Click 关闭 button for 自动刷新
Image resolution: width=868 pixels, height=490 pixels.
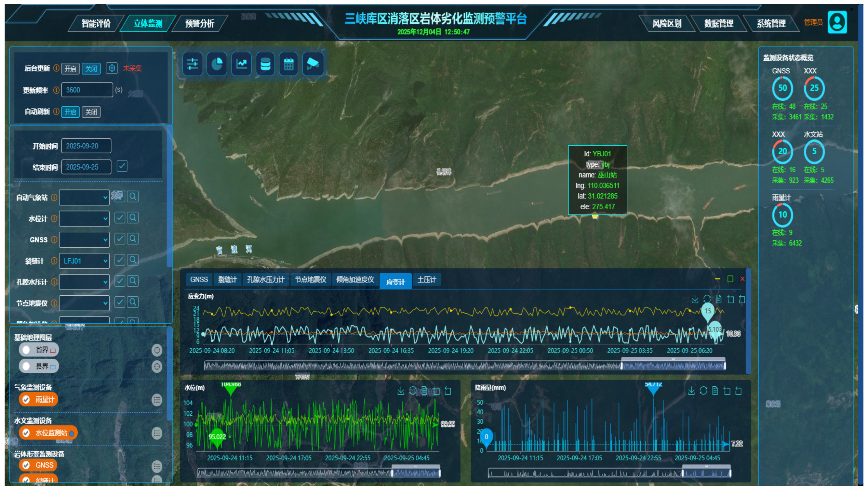click(91, 112)
